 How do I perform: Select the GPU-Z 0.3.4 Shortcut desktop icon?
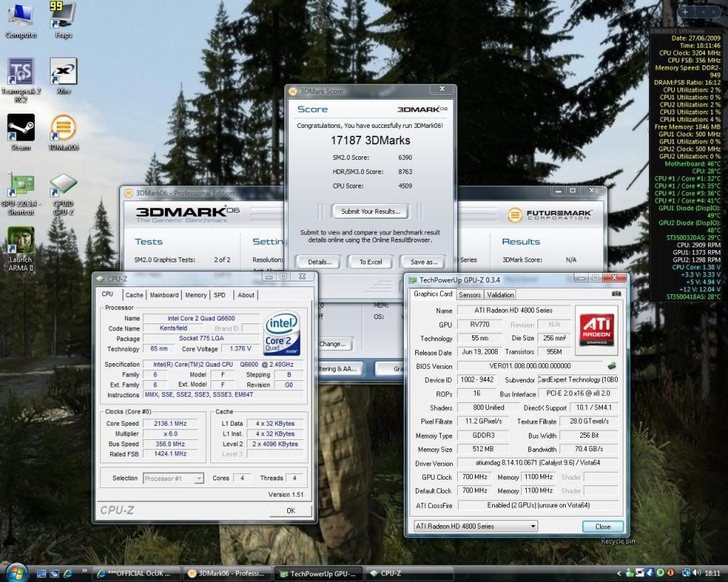coord(21,195)
